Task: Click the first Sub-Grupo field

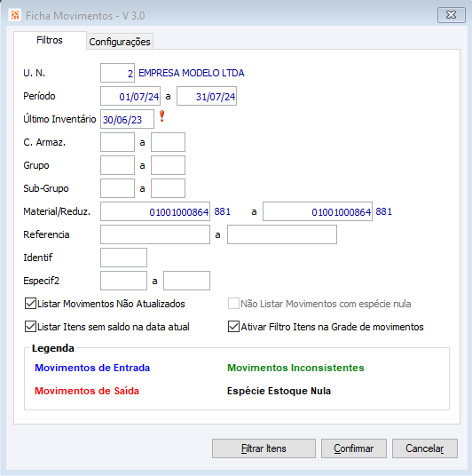Action: tap(117, 188)
